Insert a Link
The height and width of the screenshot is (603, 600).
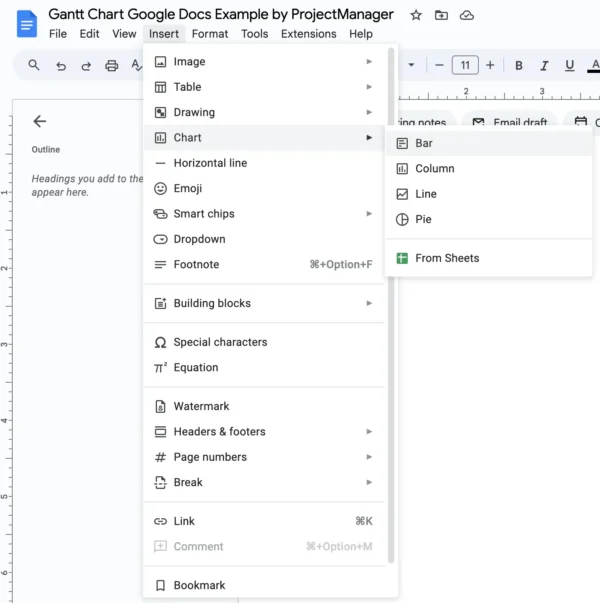264,521
